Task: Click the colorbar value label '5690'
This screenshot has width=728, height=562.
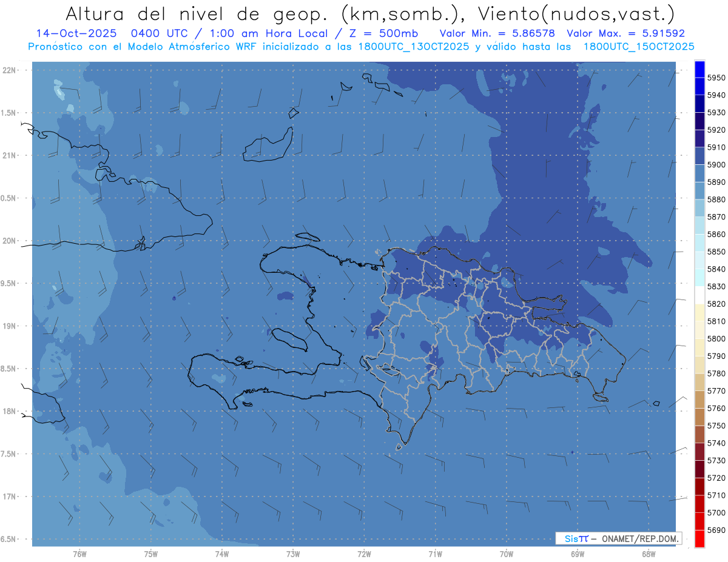Action: click(x=716, y=530)
